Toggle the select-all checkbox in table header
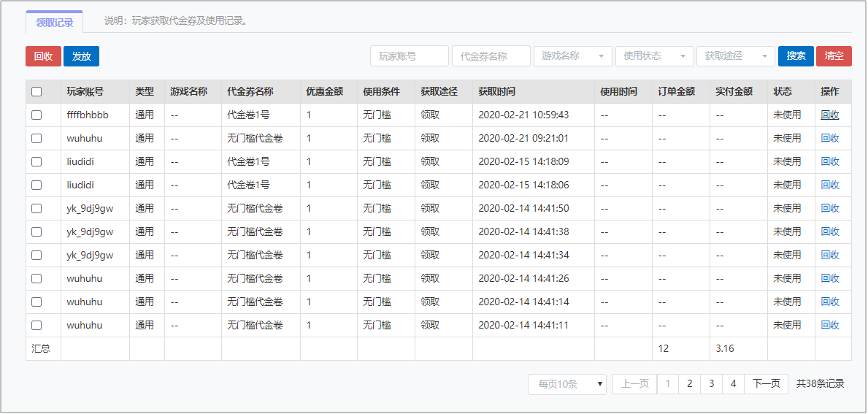This screenshot has width=868, height=414. click(37, 92)
